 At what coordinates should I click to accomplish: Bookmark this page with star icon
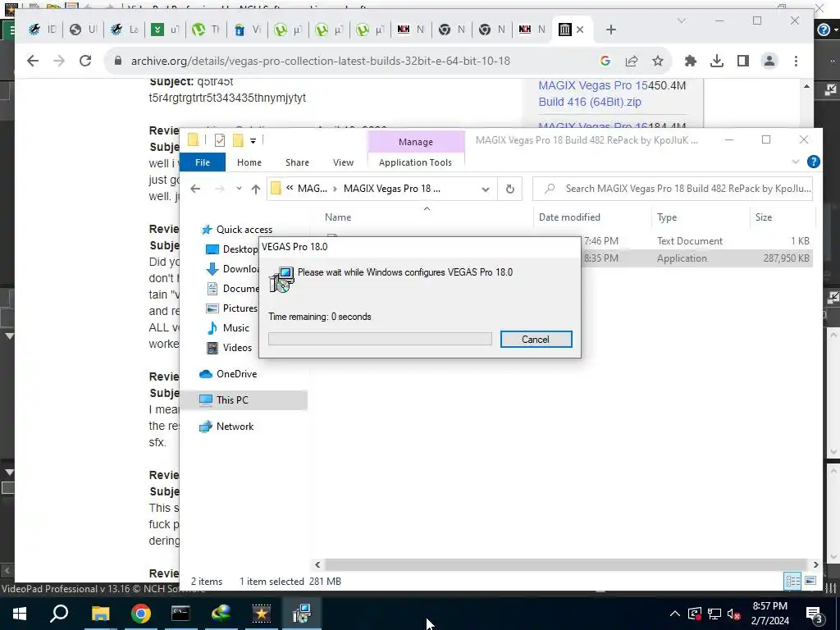658,61
